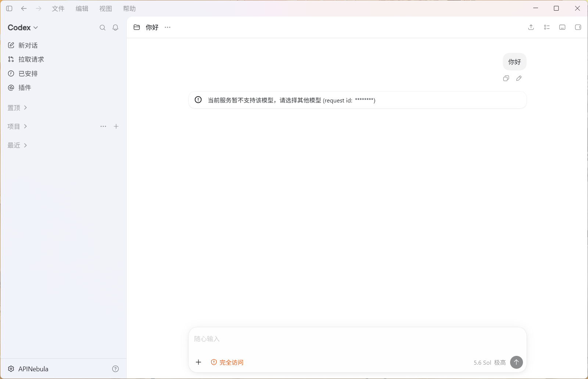588x379 pixels.
Task: Go back with the left arrow
Action: point(24,8)
